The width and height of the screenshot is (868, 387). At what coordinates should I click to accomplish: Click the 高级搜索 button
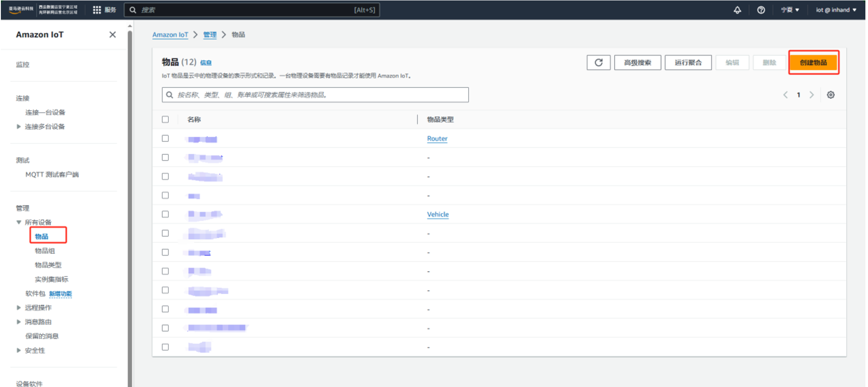tap(638, 62)
